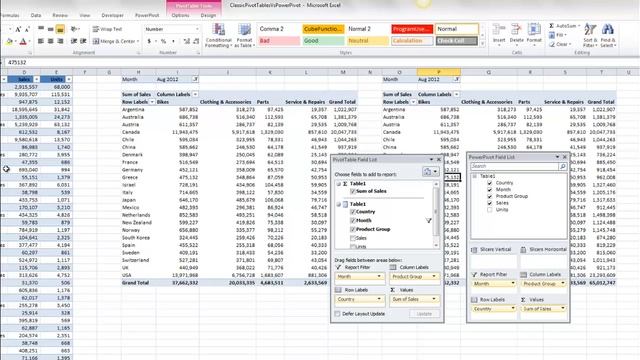Image resolution: width=640 pixels, height=360 pixels.
Task: Apply the Neutral cell style
Action: (367, 41)
